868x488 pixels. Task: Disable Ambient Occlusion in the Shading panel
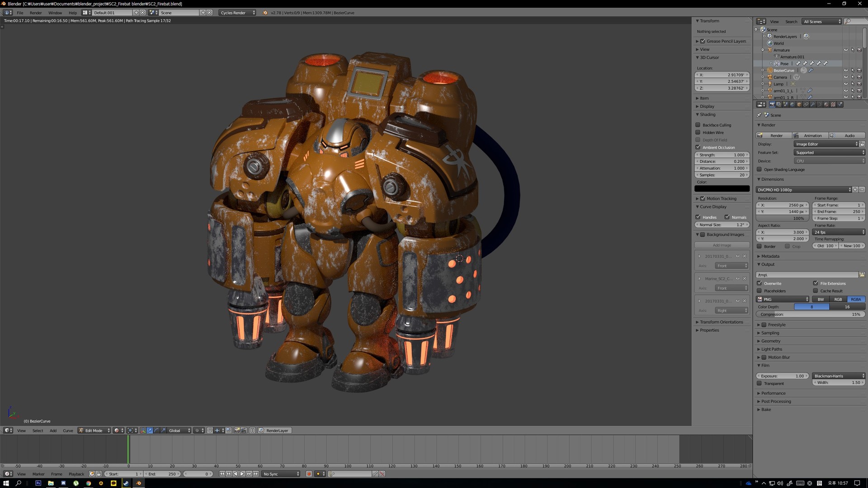698,147
